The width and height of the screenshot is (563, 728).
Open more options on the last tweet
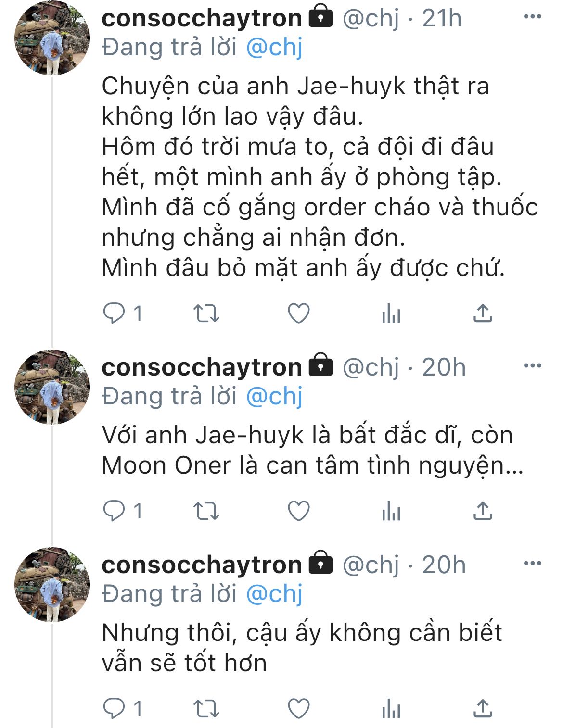[532, 564]
